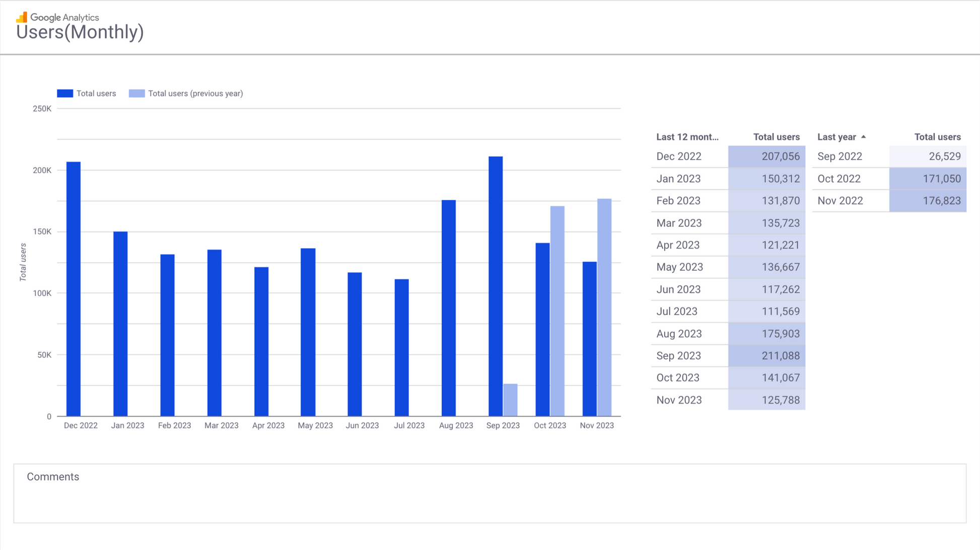
Task: Toggle Total users (previous year) legend label
Action: tap(195, 94)
